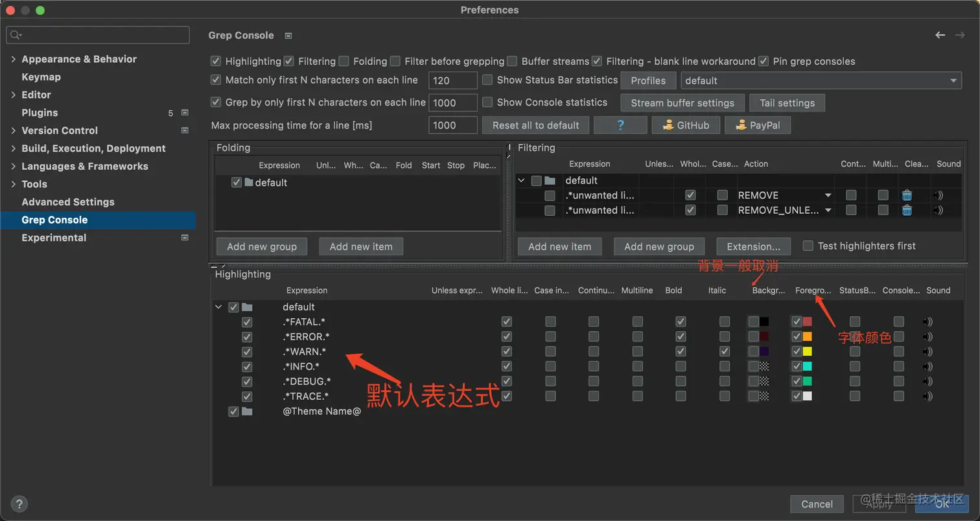Viewport: 980px width, 521px height.
Task: Click the settings icon next to Plugins
Action: point(185,113)
